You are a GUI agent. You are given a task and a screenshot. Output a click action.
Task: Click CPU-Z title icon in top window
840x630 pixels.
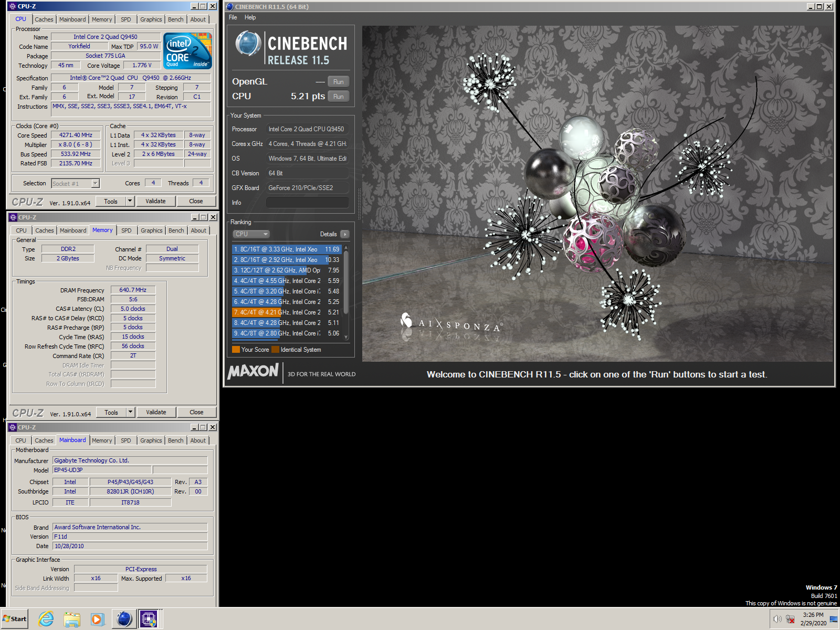point(13,6)
